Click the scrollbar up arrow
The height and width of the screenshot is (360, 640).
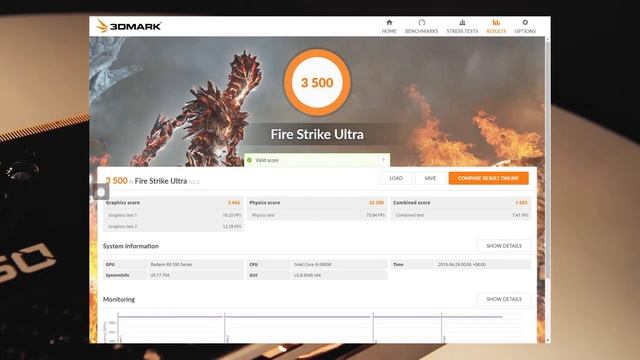coord(548,39)
